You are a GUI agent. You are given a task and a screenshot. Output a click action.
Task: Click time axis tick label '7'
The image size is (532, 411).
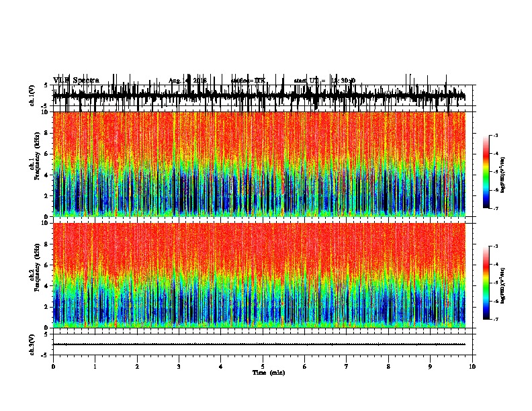(x=347, y=367)
